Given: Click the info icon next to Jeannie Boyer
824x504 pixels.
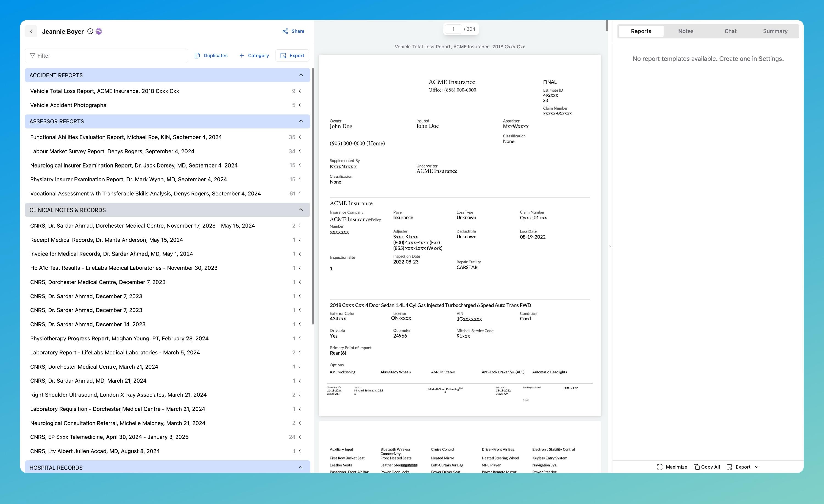Looking at the screenshot, I should 90,31.
